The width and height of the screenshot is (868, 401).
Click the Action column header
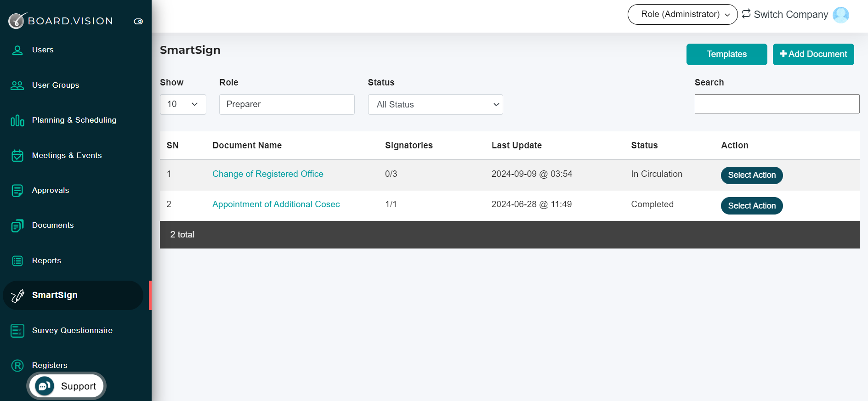coord(735,146)
